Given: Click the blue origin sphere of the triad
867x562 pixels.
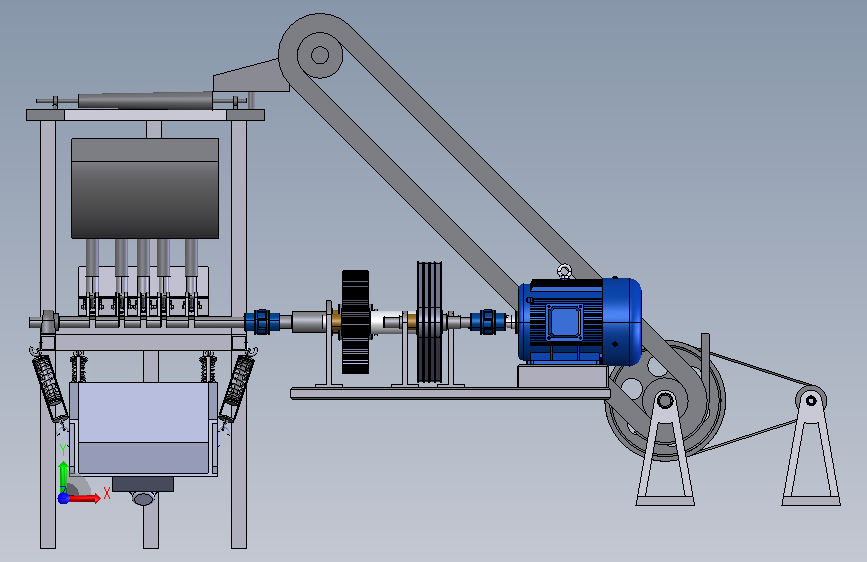Looking at the screenshot, I should [x=64, y=498].
